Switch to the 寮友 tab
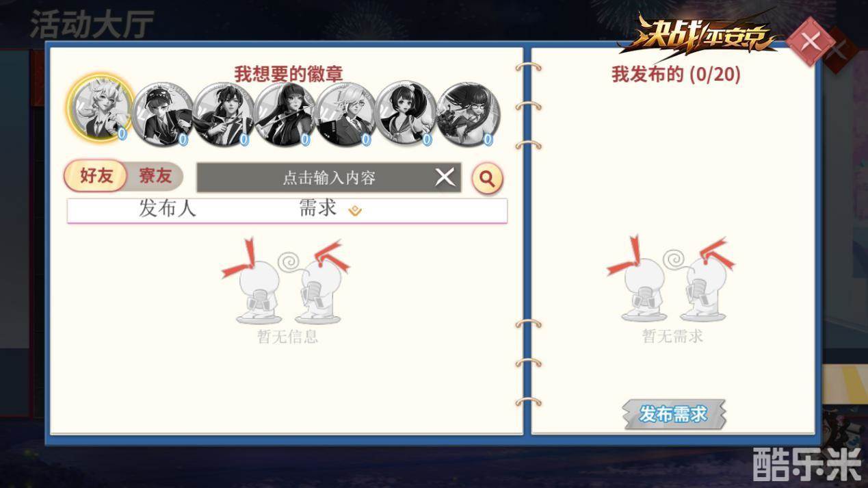Viewport: 868px width, 488px height. 155,176
